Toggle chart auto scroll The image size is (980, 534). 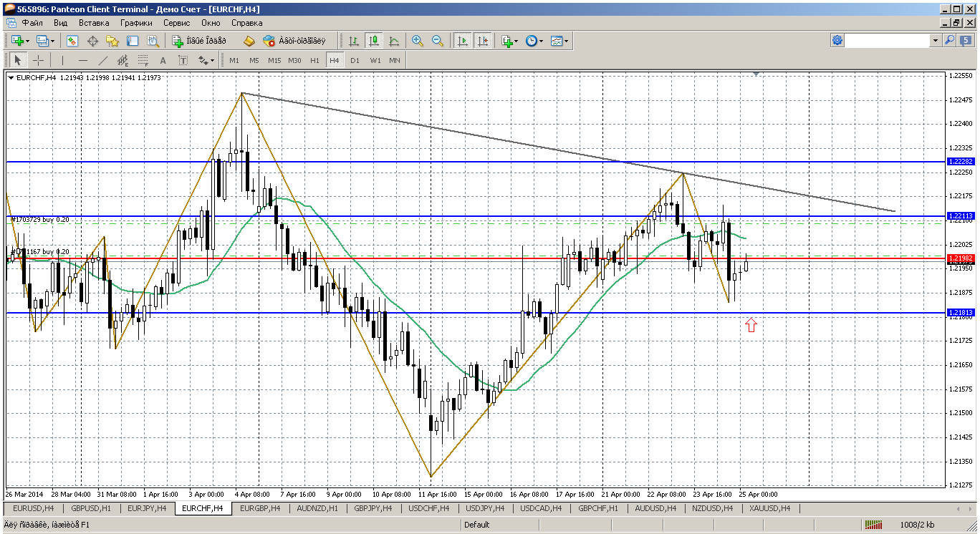(463, 41)
